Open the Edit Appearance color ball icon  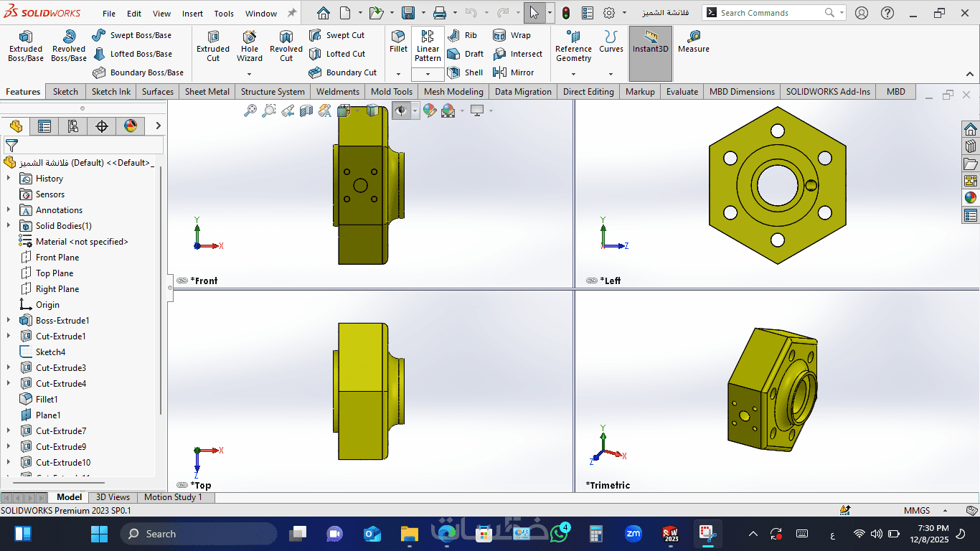[x=429, y=110]
